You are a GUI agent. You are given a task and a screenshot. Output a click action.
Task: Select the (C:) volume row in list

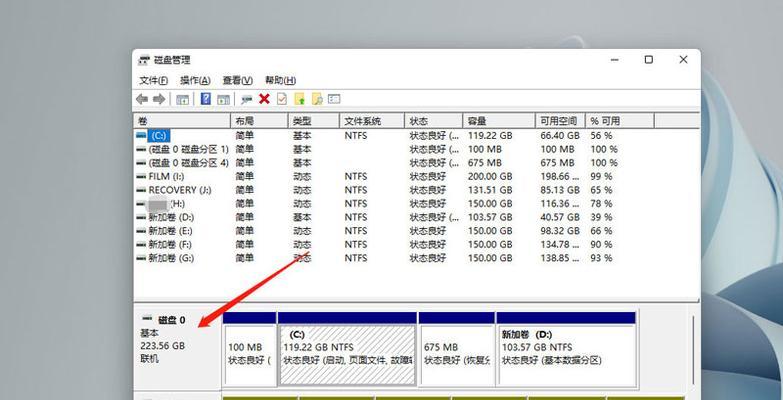pos(158,135)
